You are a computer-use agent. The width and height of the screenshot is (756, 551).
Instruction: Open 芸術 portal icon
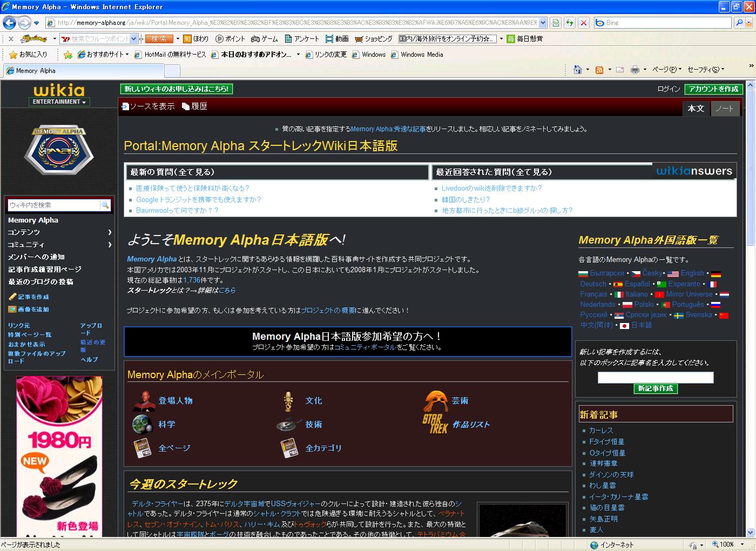tap(436, 401)
